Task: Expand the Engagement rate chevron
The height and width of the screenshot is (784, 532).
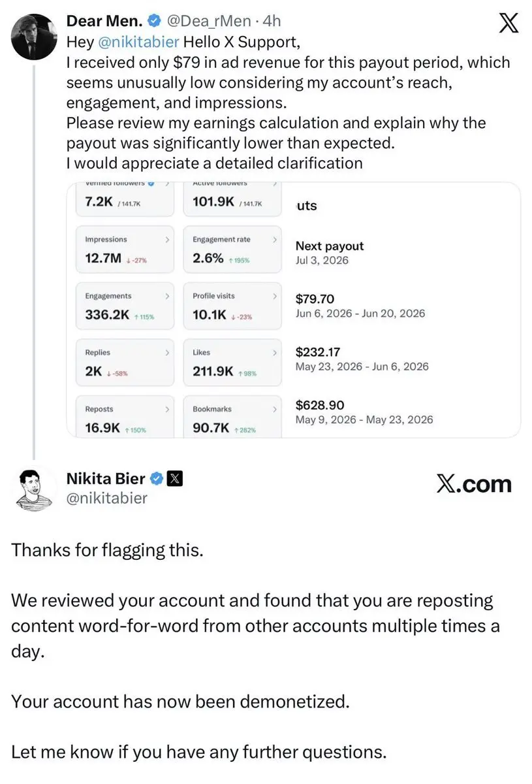Action: pyautogui.click(x=275, y=240)
